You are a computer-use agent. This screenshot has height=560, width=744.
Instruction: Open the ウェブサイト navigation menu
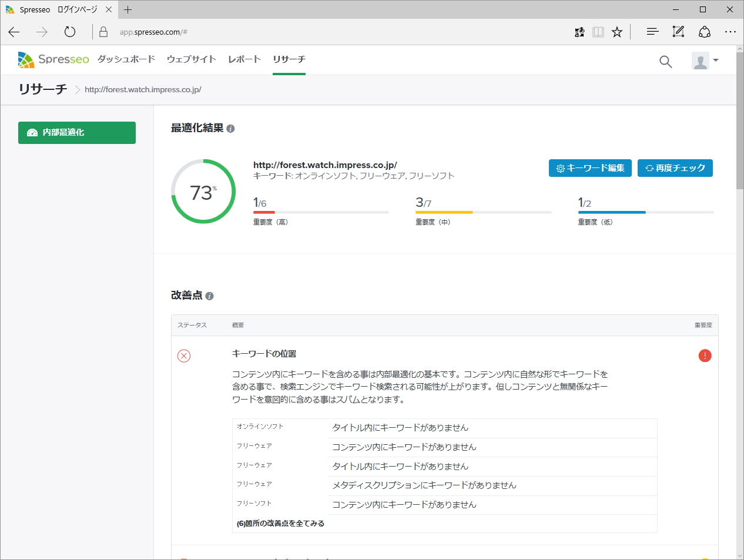click(191, 59)
